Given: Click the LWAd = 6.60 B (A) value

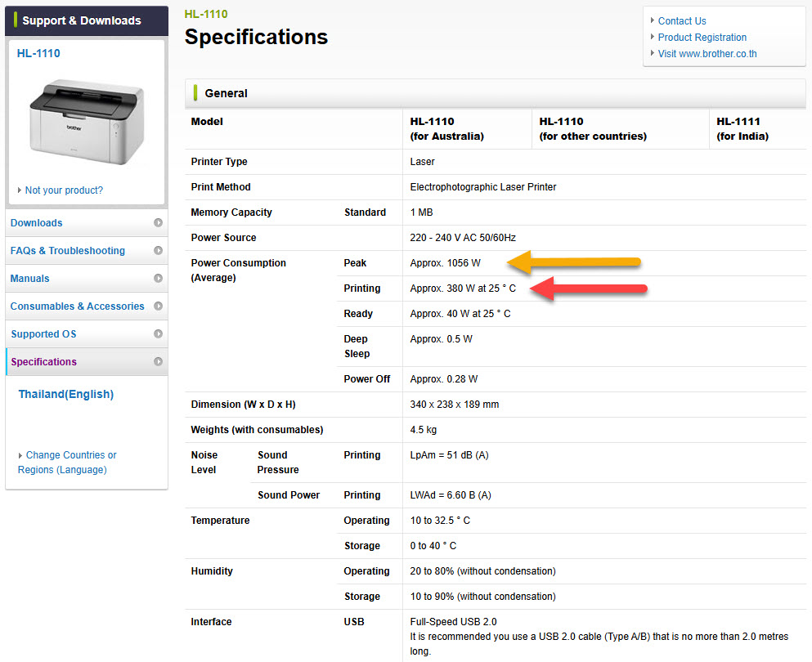Looking at the screenshot, I should click(x=451, y=494).
